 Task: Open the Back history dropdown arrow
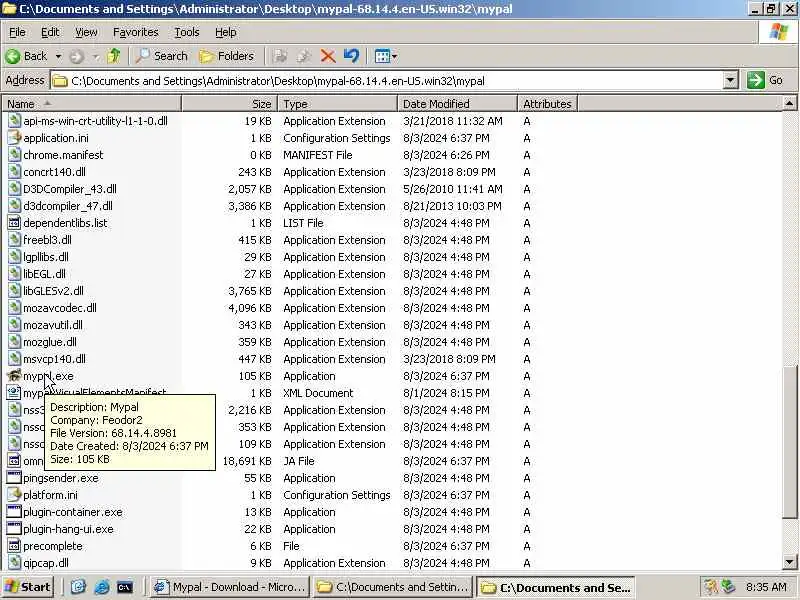pyautogui.click(x=58, y=56)
